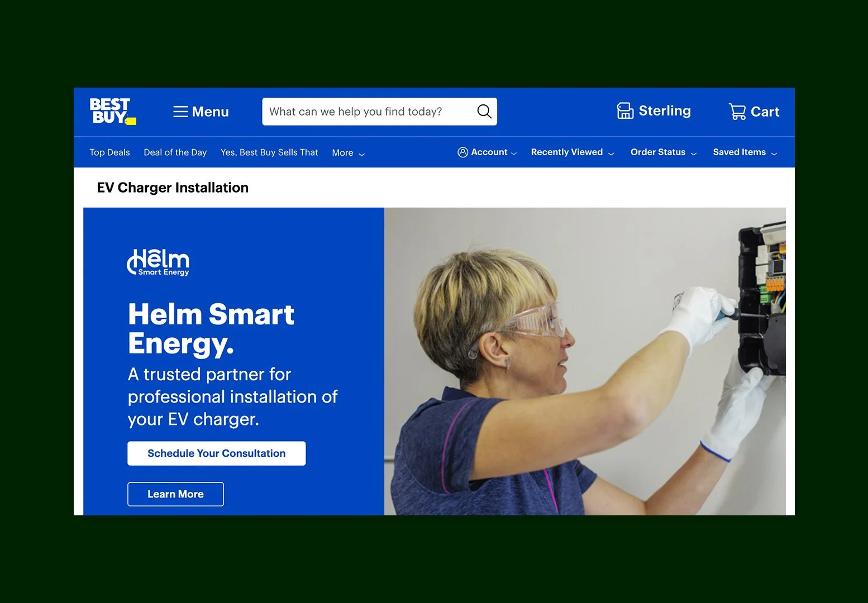Viewport: 868px width, 603px height.
Task: Click the Sterling store icon
Action: [x=625, y=111]
